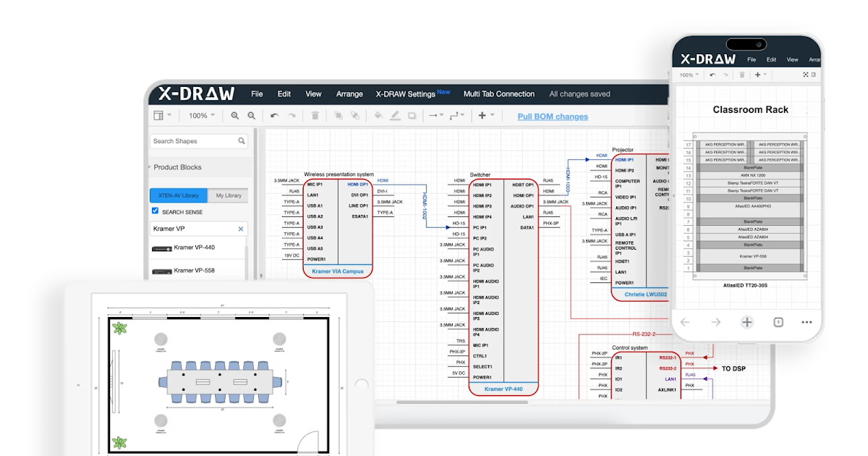Click trash delete icon in phone window
Viewport: 868px width, 456px height.
coord(741,75)
